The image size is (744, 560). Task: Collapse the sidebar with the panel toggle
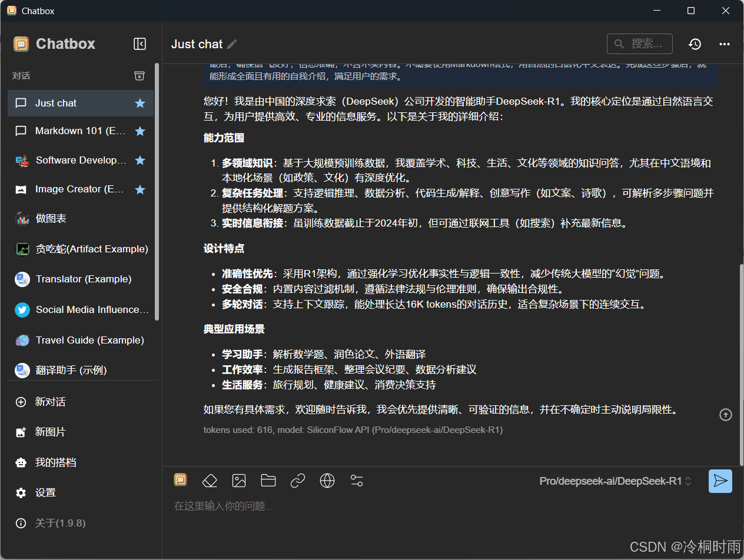pyautogui.click(x=139, y=44)
